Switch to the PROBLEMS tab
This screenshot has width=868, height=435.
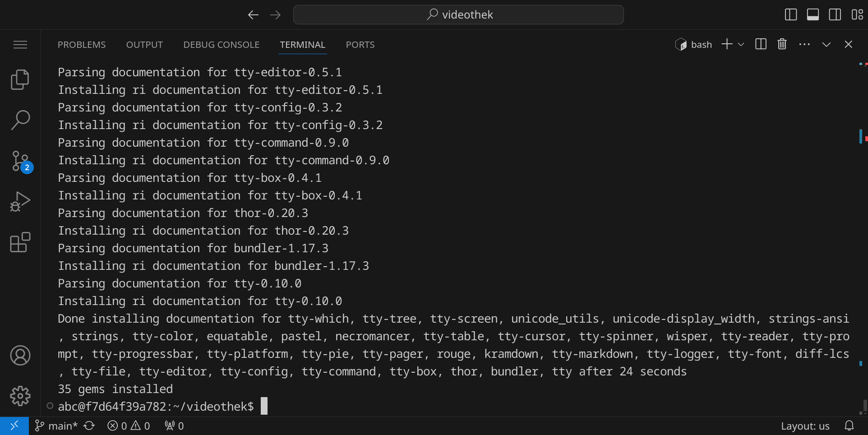(x=82, y=45)
